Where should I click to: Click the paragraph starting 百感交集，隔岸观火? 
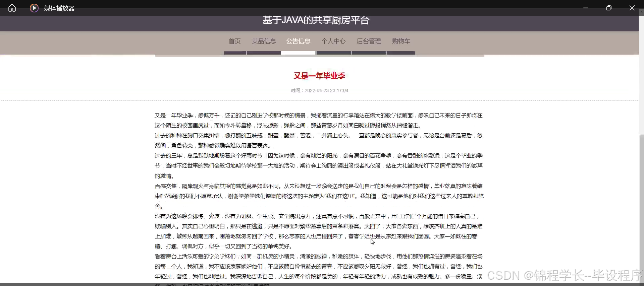tap(319, 196)
